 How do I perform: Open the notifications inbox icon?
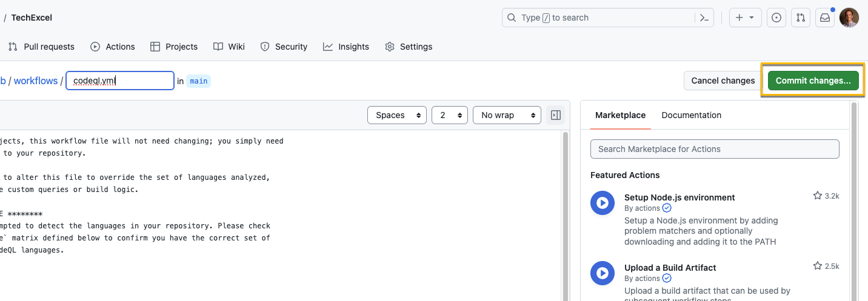pos(825,18)
